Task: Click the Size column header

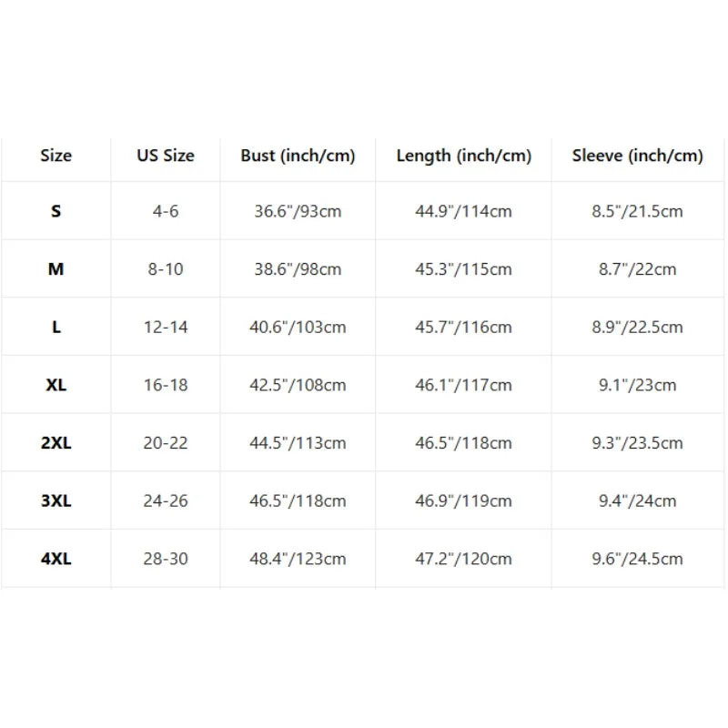Action: pyautogui.click(x=56, y=156)
